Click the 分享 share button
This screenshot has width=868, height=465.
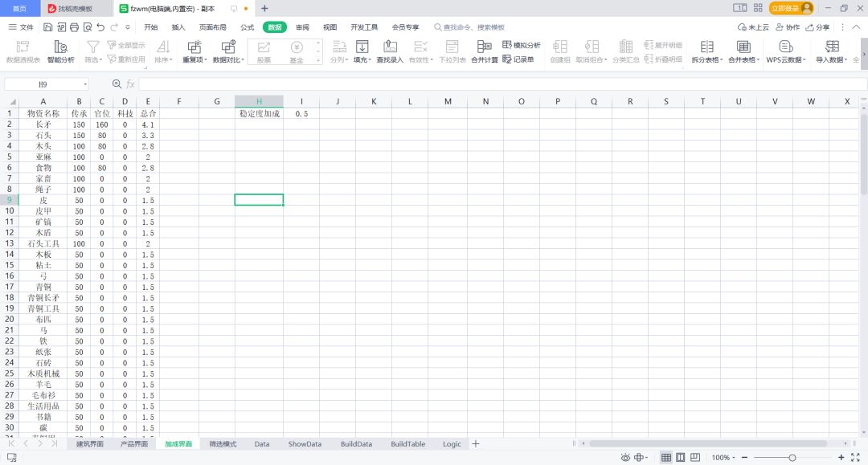click(817, 27)
